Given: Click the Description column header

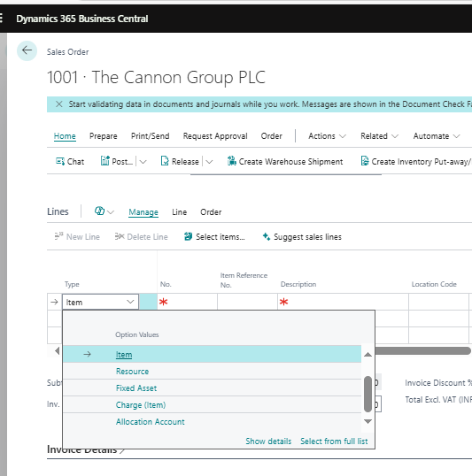Looking at the screenshot, I should pos(298,284).
